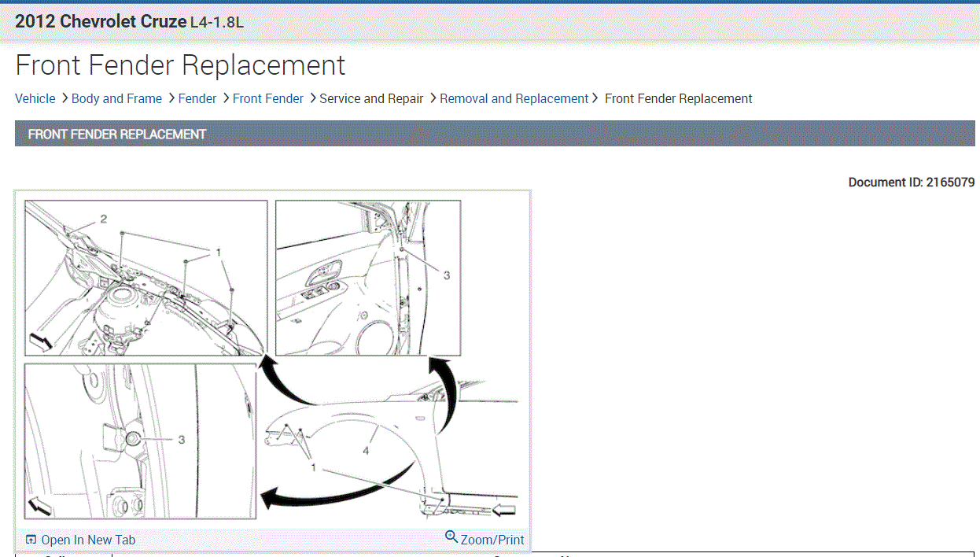Go to Body and Frame breadcrumb

116,98
